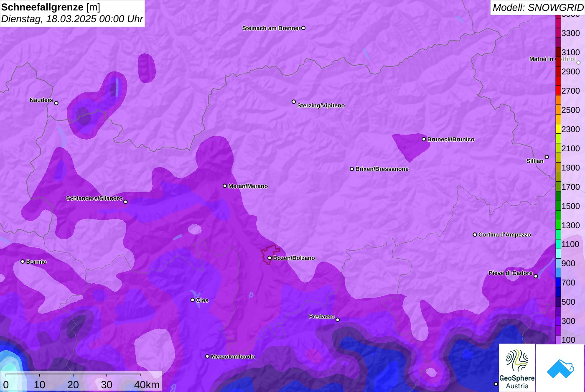Click the Schlanders/Silandro label text

point(94,198)
